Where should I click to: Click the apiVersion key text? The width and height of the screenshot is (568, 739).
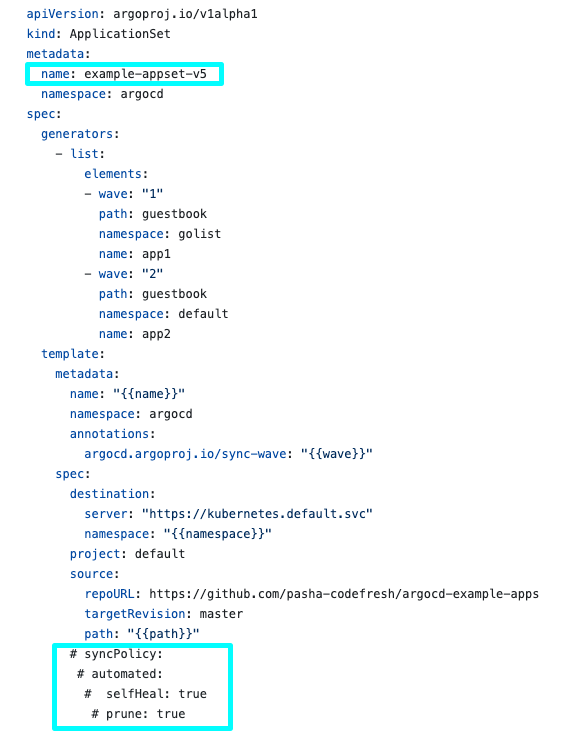pos(62,14)
